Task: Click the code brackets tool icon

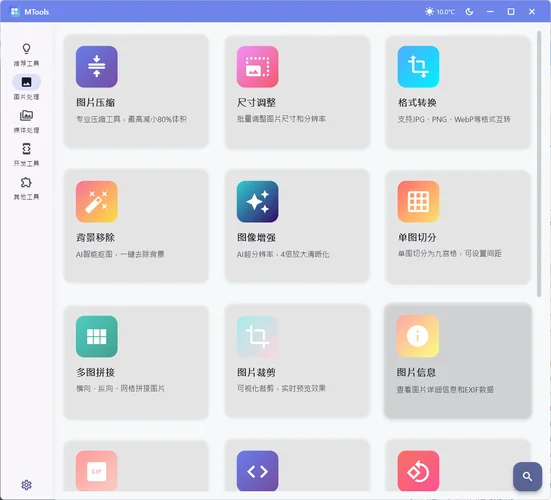Action: [258, 471]
